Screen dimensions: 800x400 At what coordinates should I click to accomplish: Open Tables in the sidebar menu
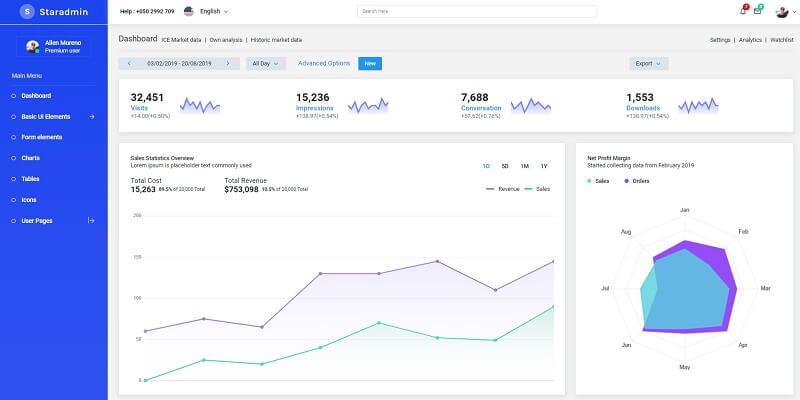pos(31,179)
